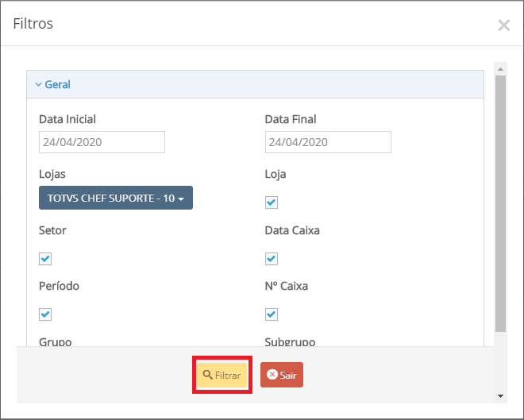
Task: Click the Data Final label
Action: tap(291, 119)
